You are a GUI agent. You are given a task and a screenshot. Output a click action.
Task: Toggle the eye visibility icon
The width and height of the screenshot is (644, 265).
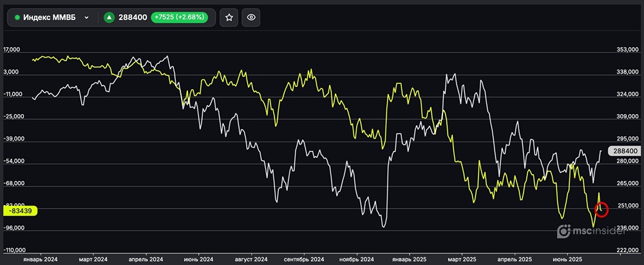251,17
